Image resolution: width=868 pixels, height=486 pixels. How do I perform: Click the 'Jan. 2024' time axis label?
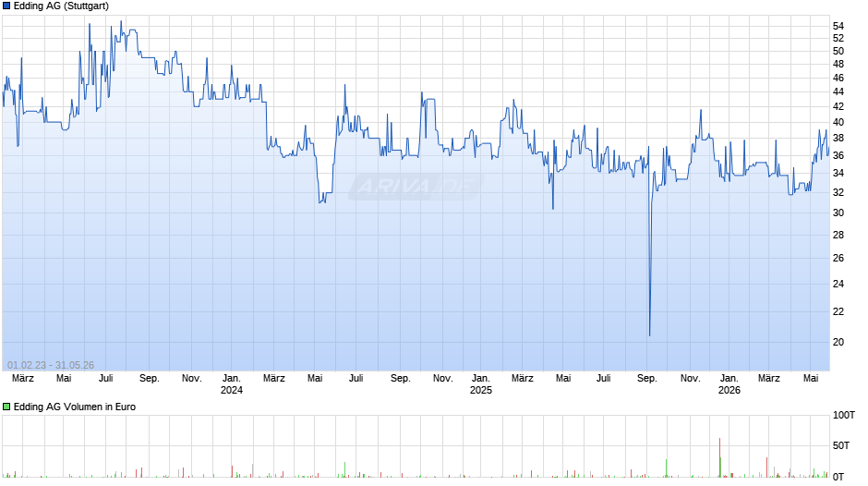(232, 384)
